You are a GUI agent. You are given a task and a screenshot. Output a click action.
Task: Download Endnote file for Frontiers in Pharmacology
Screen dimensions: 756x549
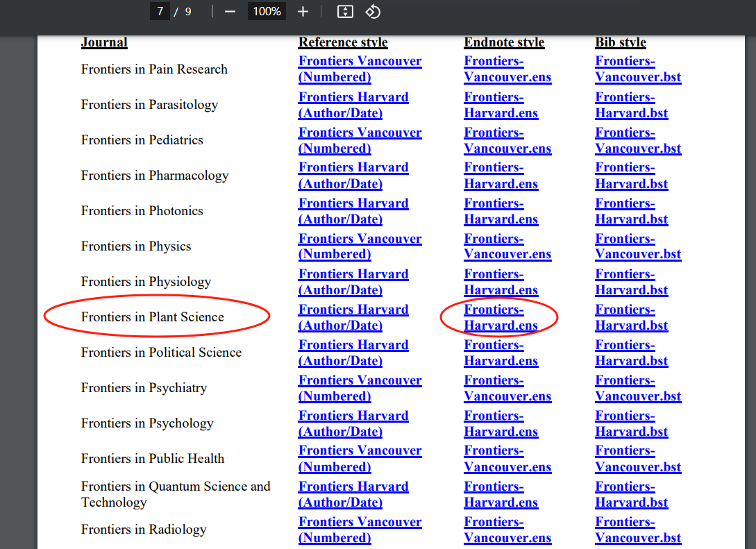pyautogui.click(x=501, y=176)
